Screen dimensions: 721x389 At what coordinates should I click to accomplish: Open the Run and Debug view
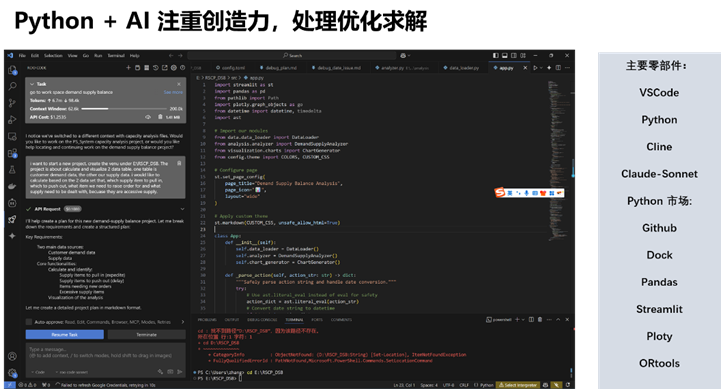(12, 120)
